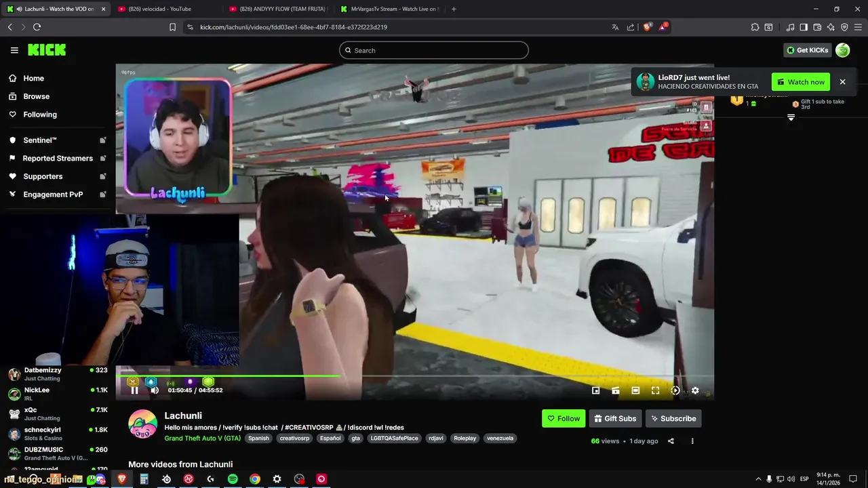Screen dimensions: 868x488
Task: Reload the current page
Action: coord(37,27)
